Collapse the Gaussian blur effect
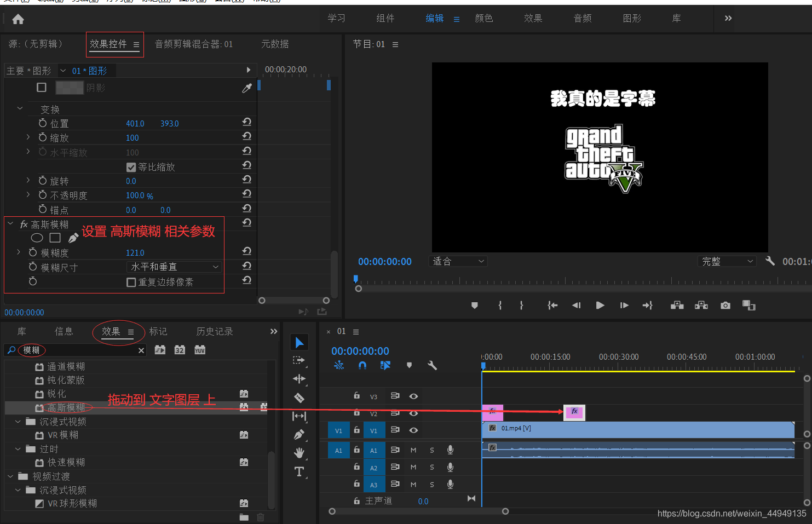Screen dimensions: 812x524 pos(10,223)
